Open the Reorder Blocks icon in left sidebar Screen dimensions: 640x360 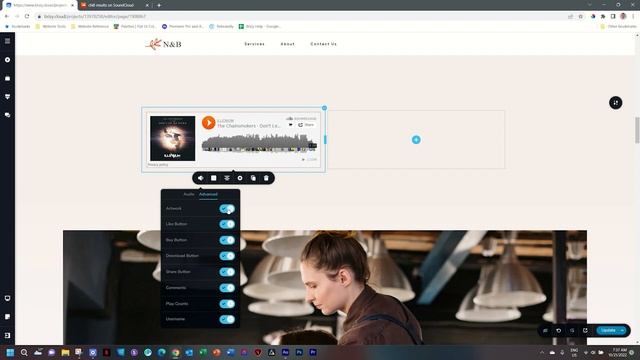coord(7,78)
